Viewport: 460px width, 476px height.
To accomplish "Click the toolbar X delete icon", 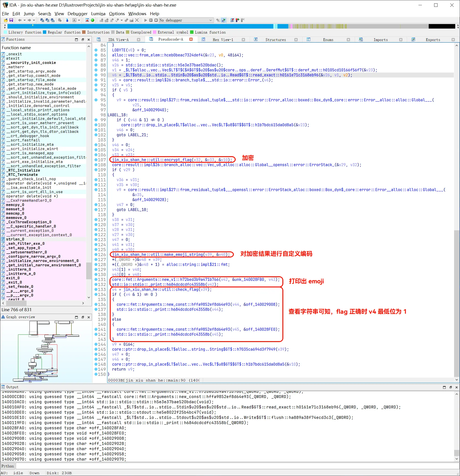I will tap(137, 20).
